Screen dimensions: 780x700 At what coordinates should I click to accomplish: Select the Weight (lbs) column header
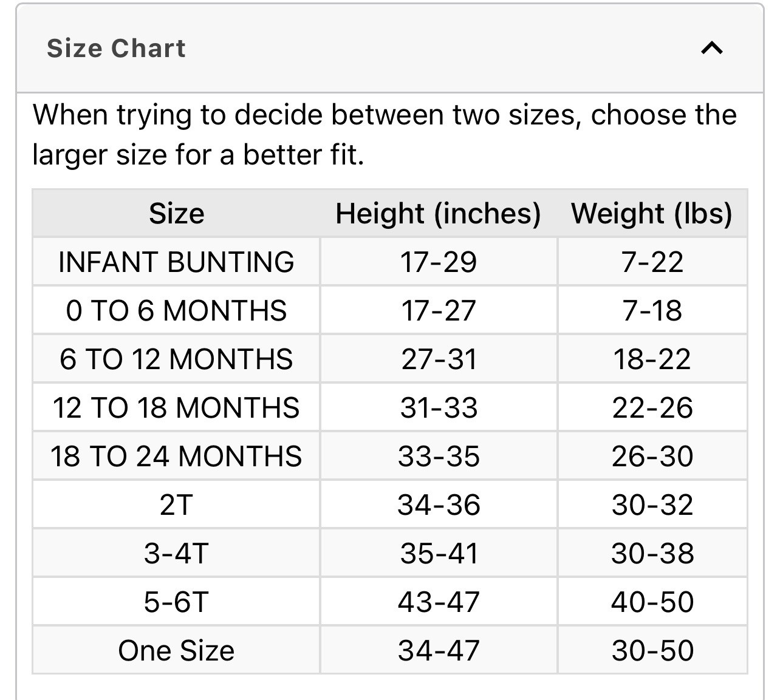pos(652,214)
